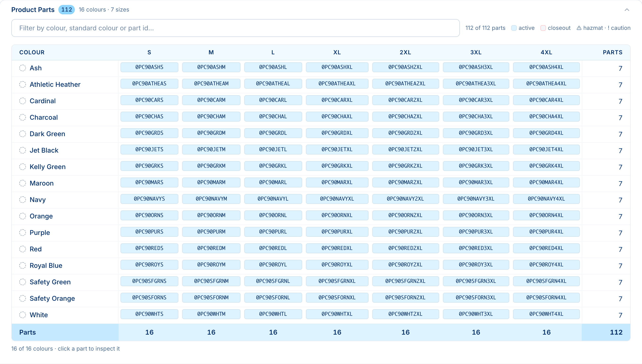Click the Safety Green swatch circle
The height and width of the screenshot is (364, 642).
[23, 282]
